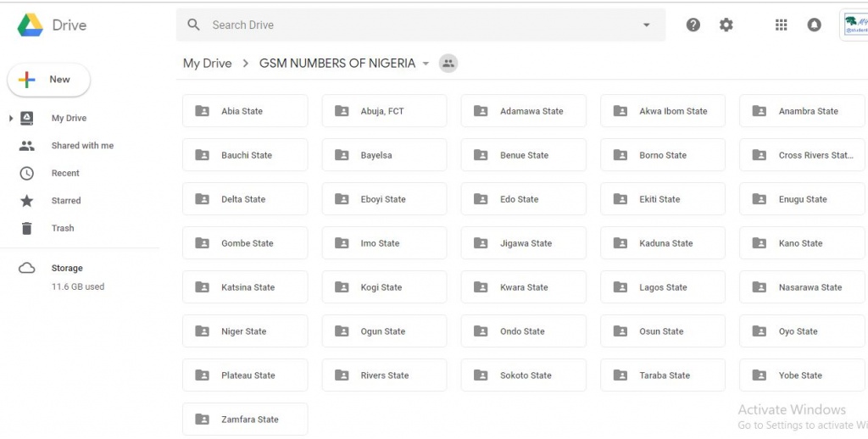Click the Storage cloud icon

click(27, 269)
